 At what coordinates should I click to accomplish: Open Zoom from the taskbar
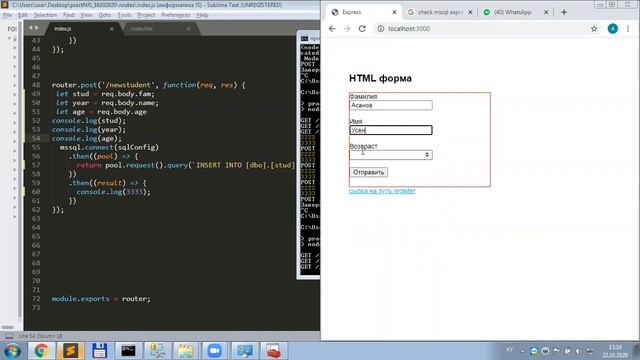click(215, 351)
